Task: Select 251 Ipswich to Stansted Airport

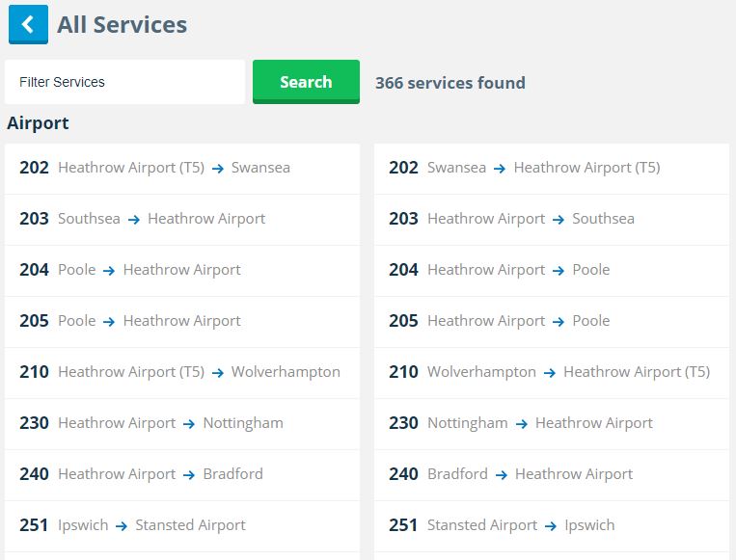Action: coord(181,525)
